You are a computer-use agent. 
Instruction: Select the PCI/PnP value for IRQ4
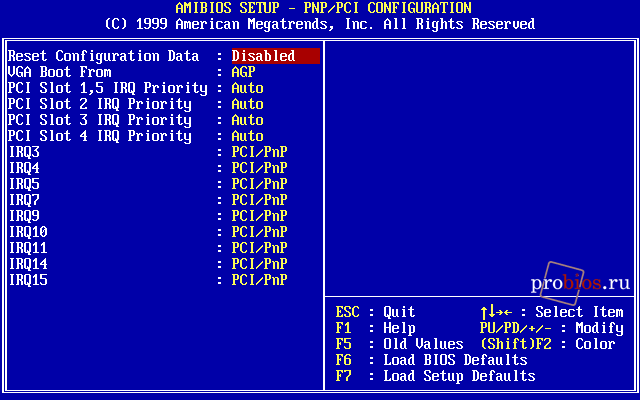click(259, 168)
